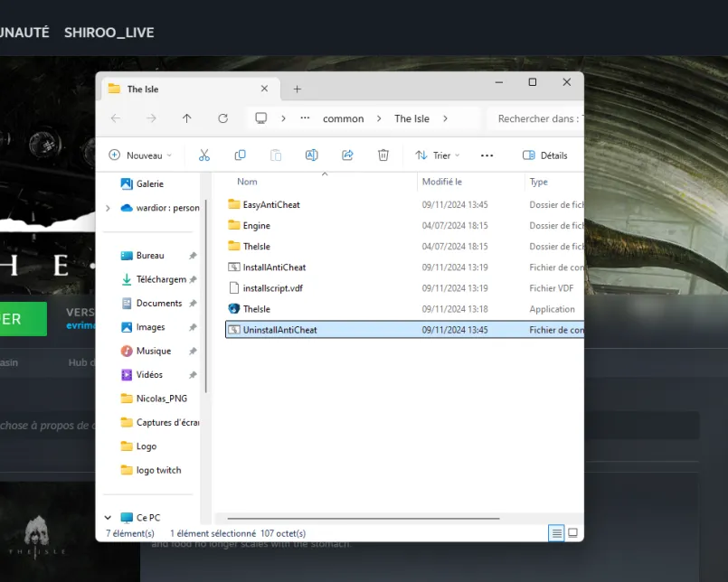Click the Share icon in toolbar

click(347, 155)
